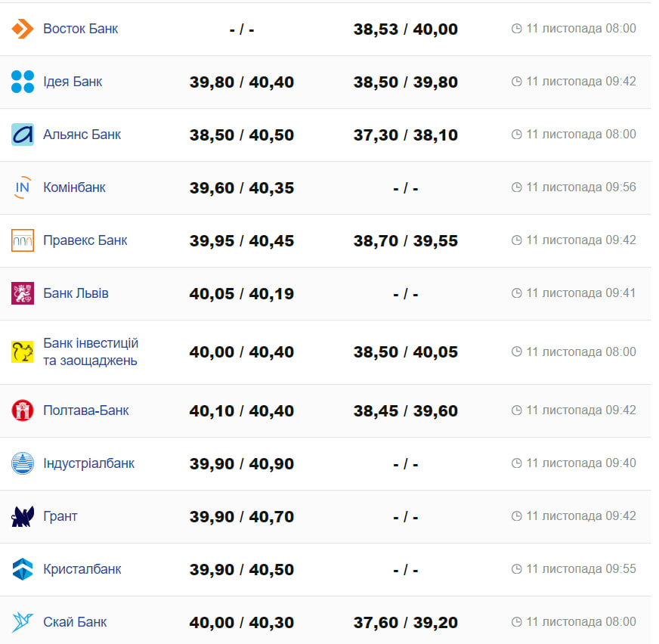Follow the Банк Львів name link
The image size is (659, 644).
[76, 293]
